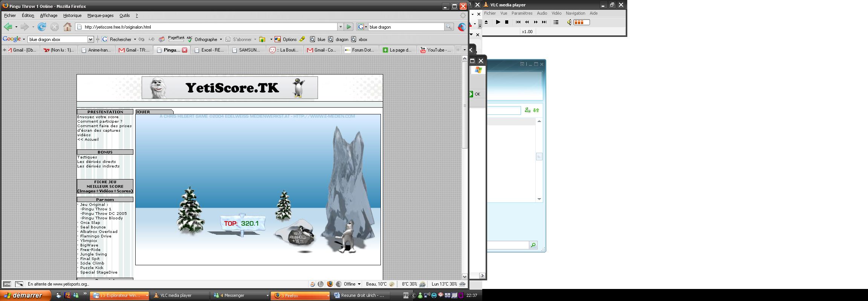Image resolution: width=868 pixels, height=301 pixels.
Task: Start playback in VLC
Action: point(498,22)
